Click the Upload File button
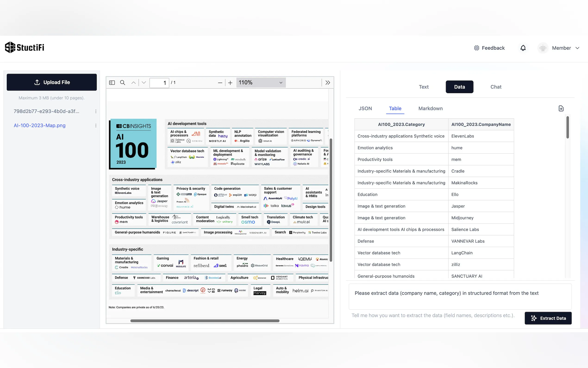The image size is (588, 368). coord(52,82)
